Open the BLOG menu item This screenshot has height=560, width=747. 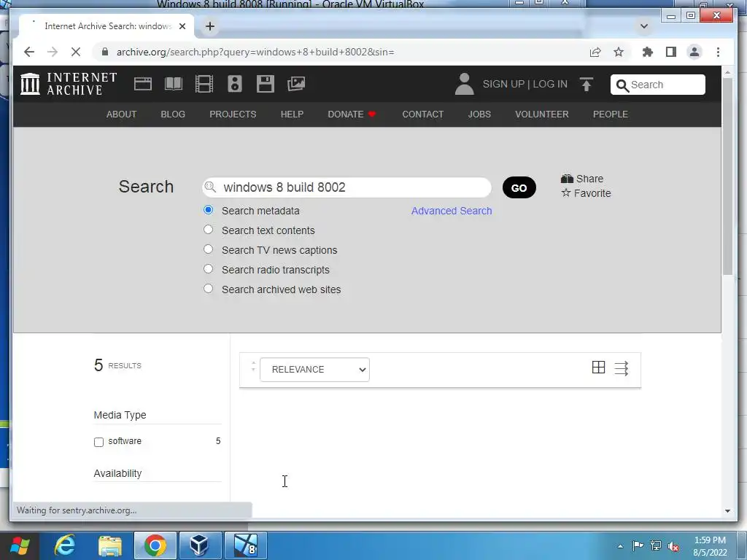tap(173, 114)
